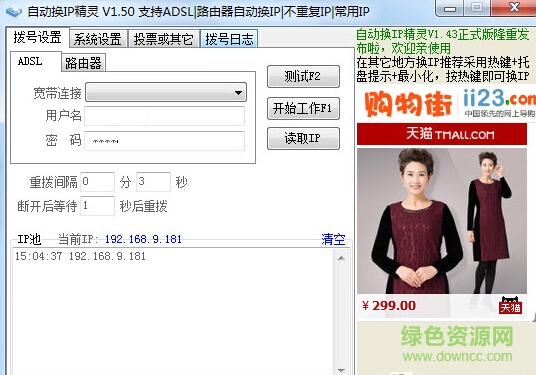Screen dimensions: 536x375
Task: Click the 测试F2 button
Action: click(x=303, y=77)
